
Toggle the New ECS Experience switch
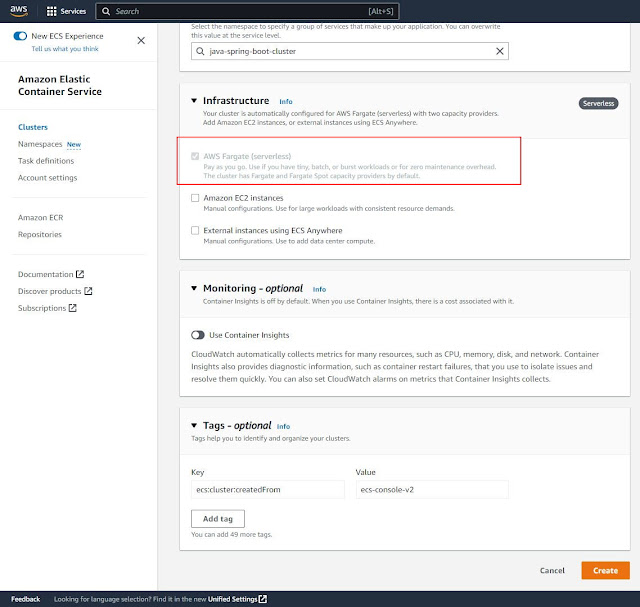point(20,36)
